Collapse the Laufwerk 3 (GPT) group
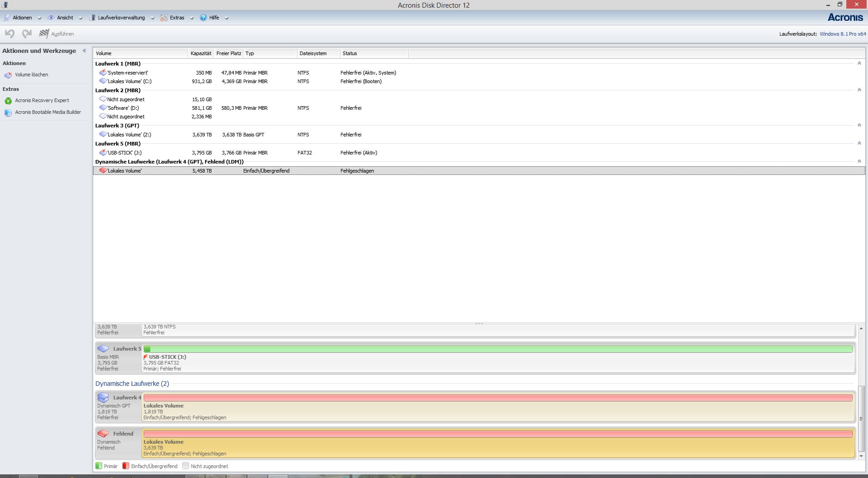 click(x=859, y=125)
